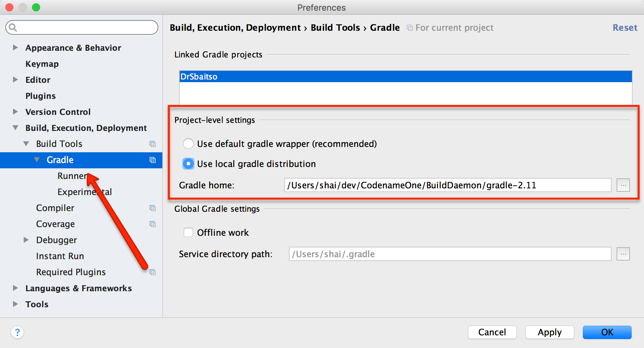Click the override icon next to Build Tools
This screenshot has width=644, height=348.
click(x=153, y=144)
